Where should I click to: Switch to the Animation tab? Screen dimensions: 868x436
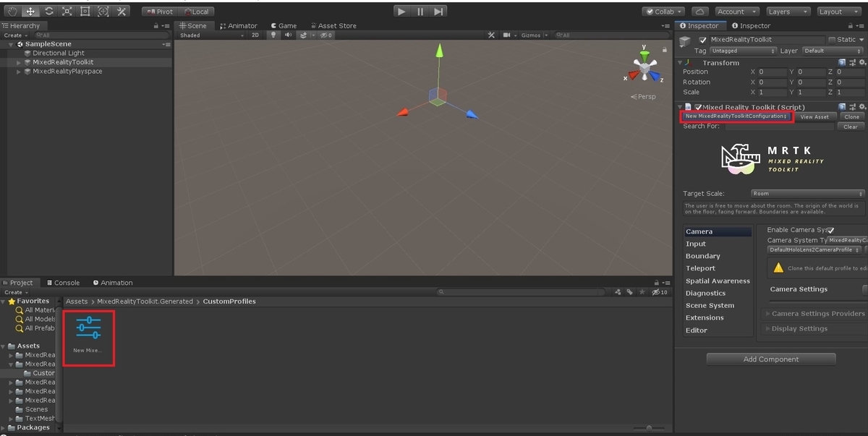click(x=112, y=283)
